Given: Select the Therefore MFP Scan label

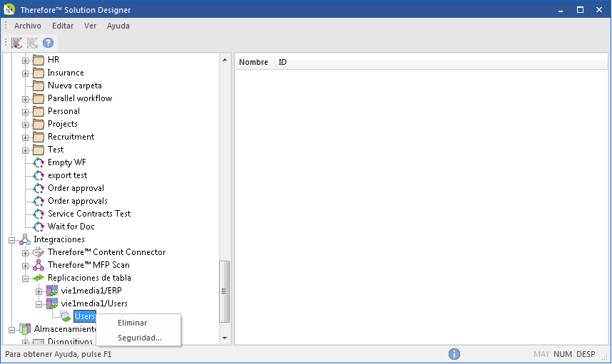Looking at the screenshot, I should pos(88,265).
